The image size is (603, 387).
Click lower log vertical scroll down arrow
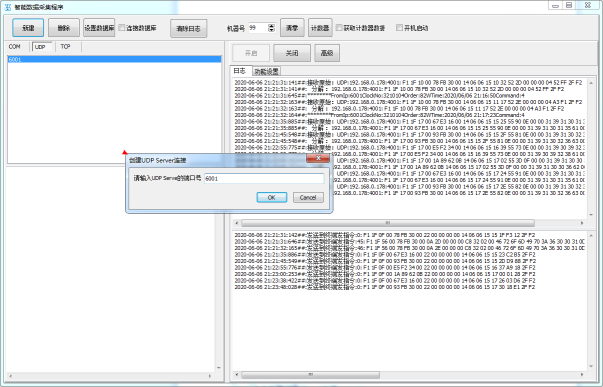point(591,366)
